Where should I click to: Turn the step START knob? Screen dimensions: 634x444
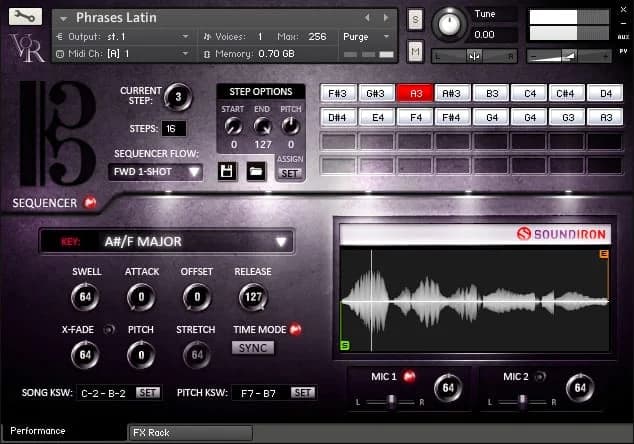pos(233,127)
